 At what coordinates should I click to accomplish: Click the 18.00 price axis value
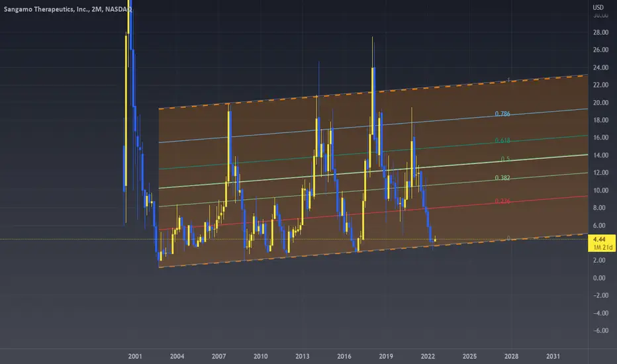600,120
